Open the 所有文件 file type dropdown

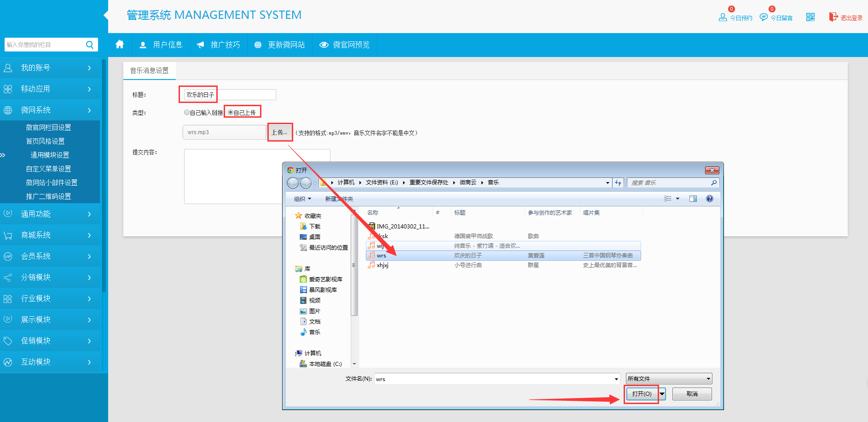[x=669, y=379]
